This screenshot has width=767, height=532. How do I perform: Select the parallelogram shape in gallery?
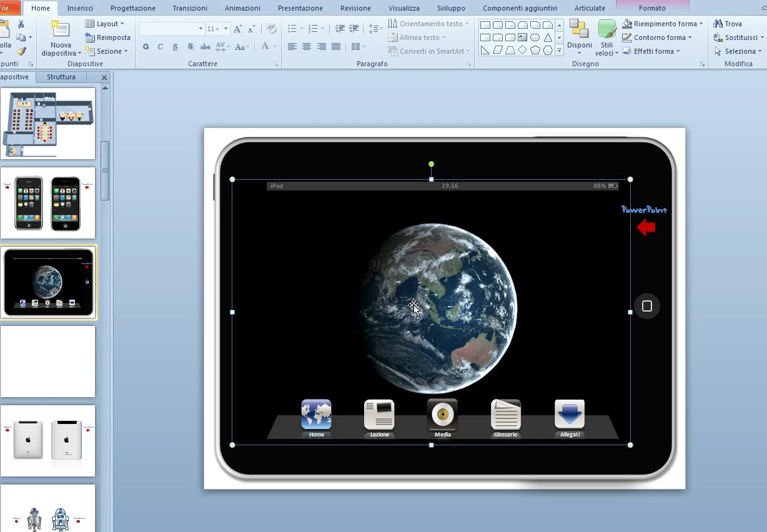[498, 50]
